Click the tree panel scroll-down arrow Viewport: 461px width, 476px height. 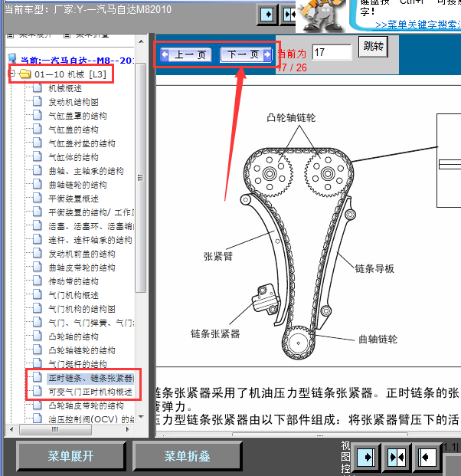(x=141, y=417)
